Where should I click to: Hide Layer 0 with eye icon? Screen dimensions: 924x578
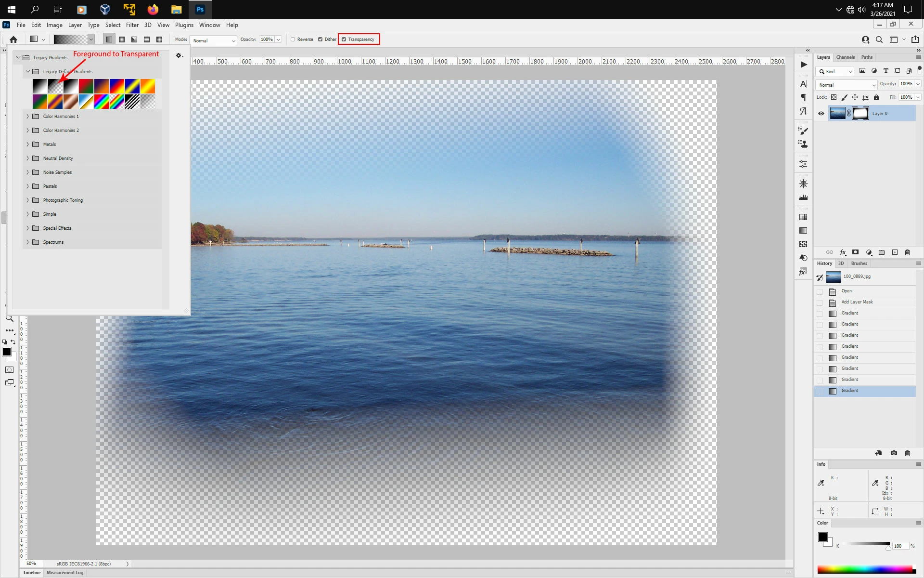pyautogui.click(x=821, y=114)
